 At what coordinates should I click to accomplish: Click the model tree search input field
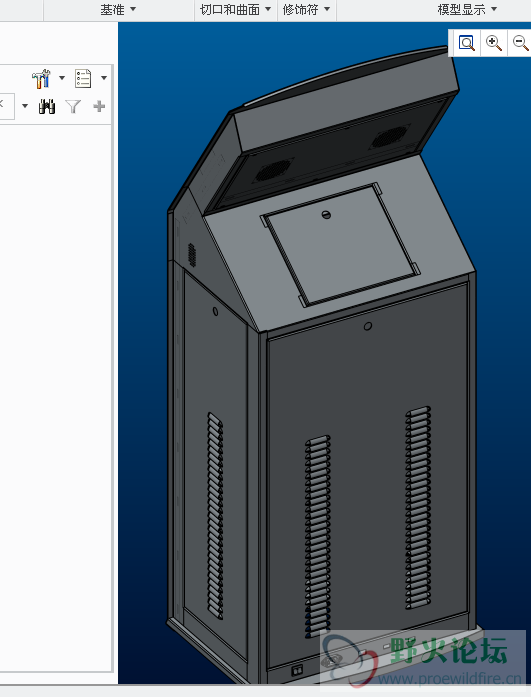click(x=7, y=106)
